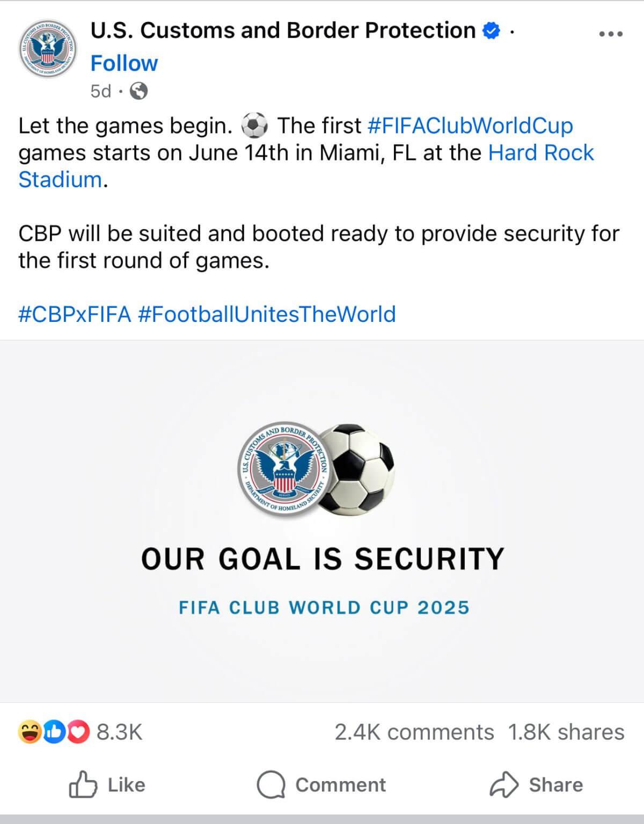Follow U.S. Customs and Border Protection
This screenshot has width=644, height=824.
[x=124, y=63]
